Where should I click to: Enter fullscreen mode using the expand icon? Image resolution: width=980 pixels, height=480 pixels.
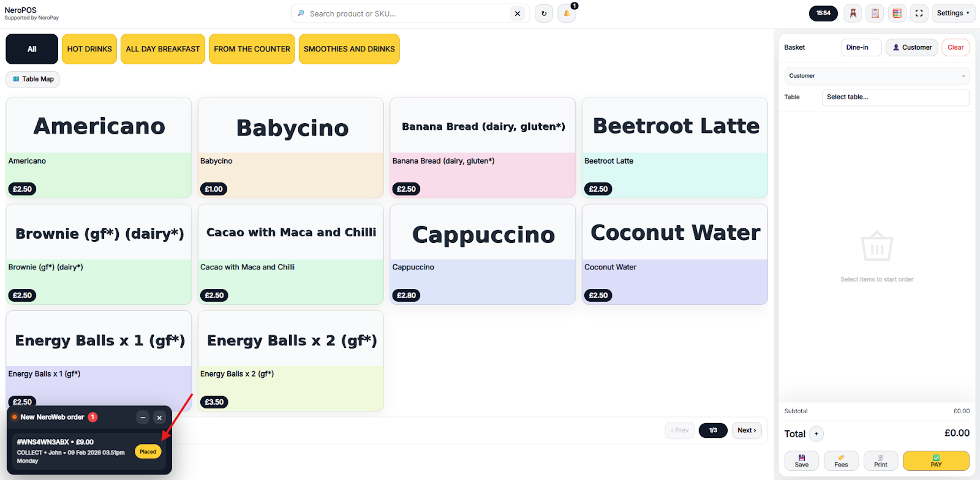coord(919,13)
